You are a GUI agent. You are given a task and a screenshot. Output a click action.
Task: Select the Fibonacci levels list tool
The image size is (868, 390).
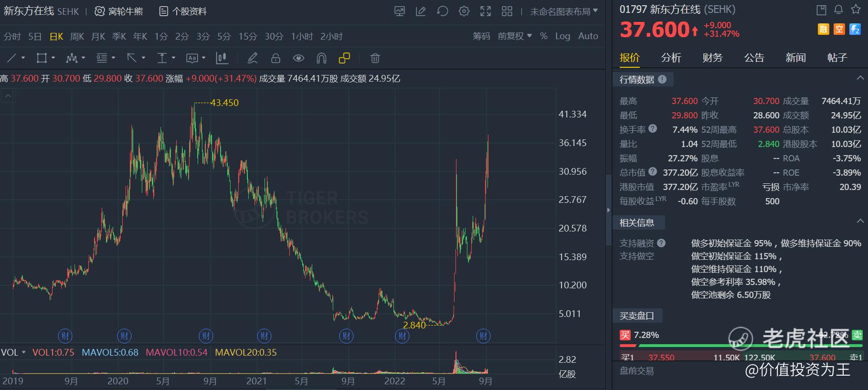[x=102, y=58]
